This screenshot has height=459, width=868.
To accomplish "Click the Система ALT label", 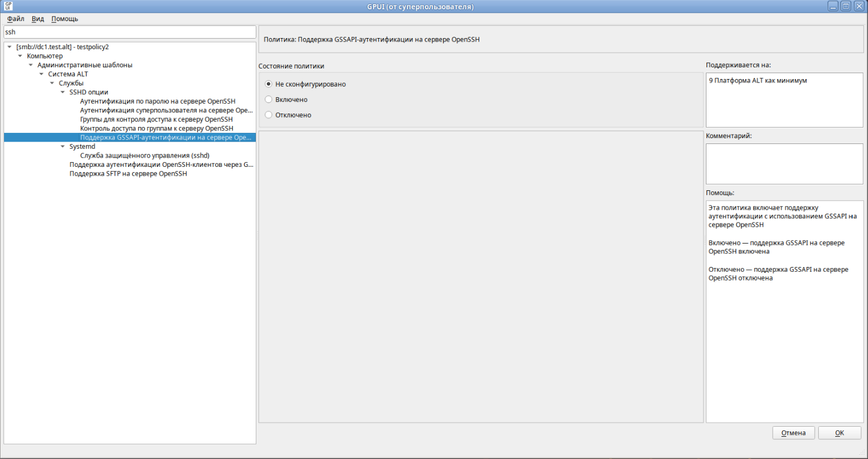I will [68, 74].
